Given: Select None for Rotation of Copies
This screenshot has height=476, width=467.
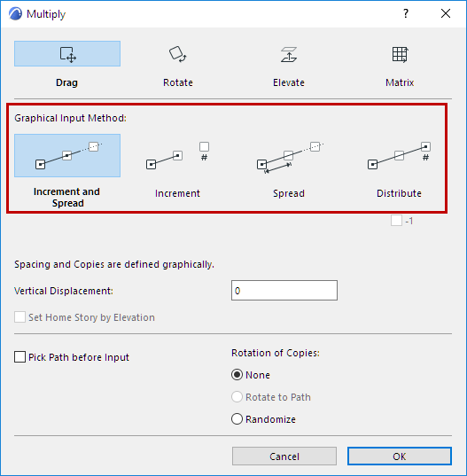Looking at the screenshot, I should (237, 375).
